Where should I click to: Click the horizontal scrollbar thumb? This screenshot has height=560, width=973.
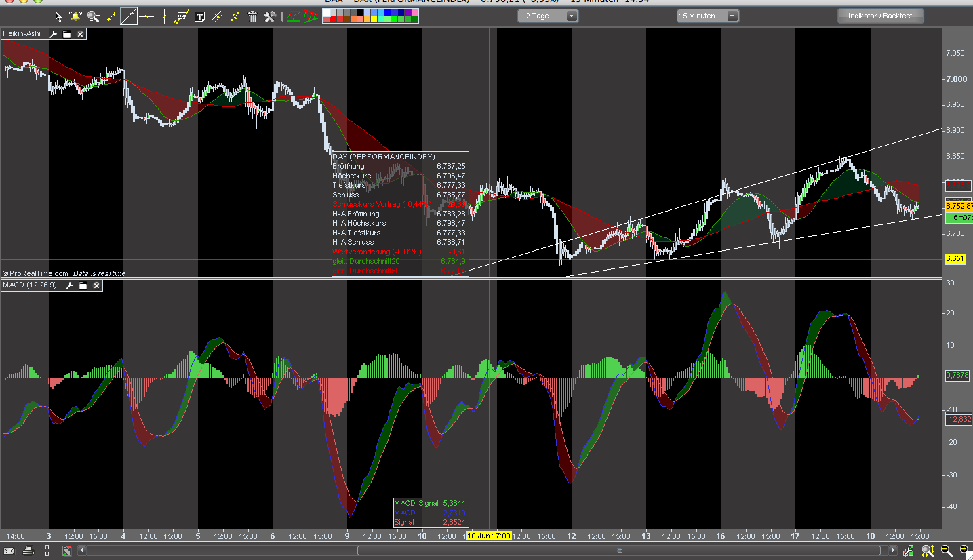click(619, 551)
